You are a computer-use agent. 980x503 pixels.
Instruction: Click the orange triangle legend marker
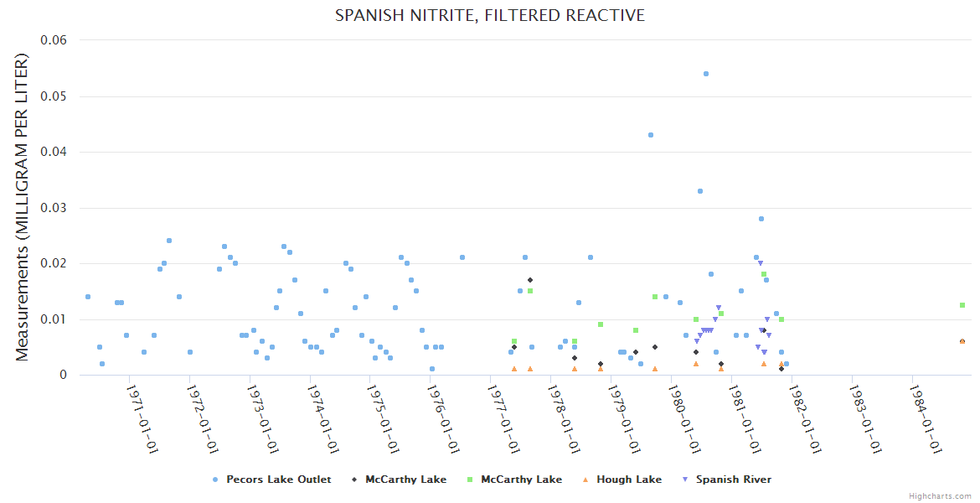(585, 480)
